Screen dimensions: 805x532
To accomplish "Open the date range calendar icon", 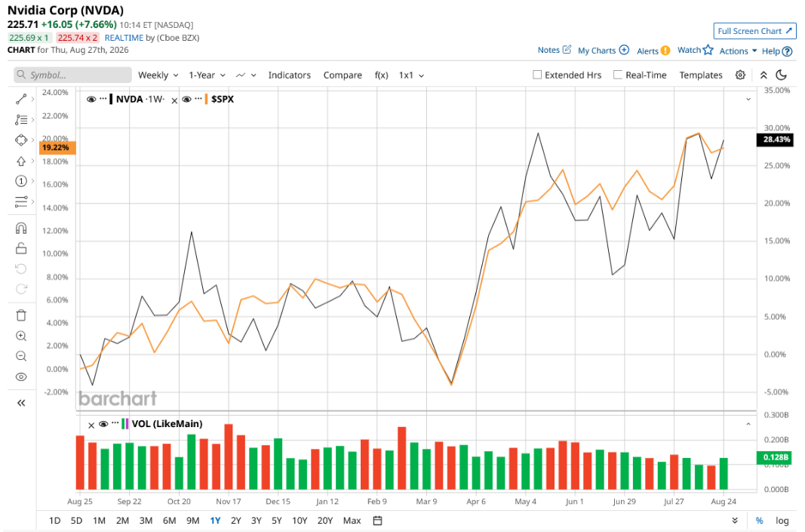I will pyautogui.click(x=377, y=520).
